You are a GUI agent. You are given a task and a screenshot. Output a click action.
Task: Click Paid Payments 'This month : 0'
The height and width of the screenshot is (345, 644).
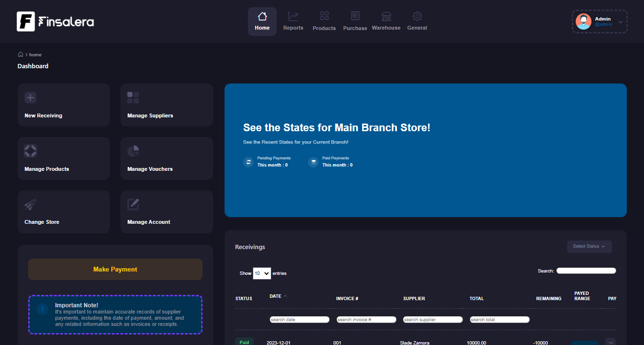337,165
